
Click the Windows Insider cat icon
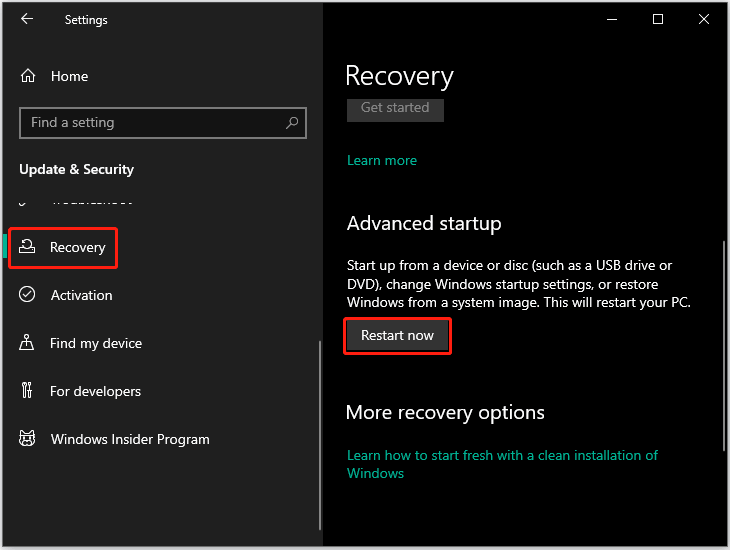tap(27, 438)
